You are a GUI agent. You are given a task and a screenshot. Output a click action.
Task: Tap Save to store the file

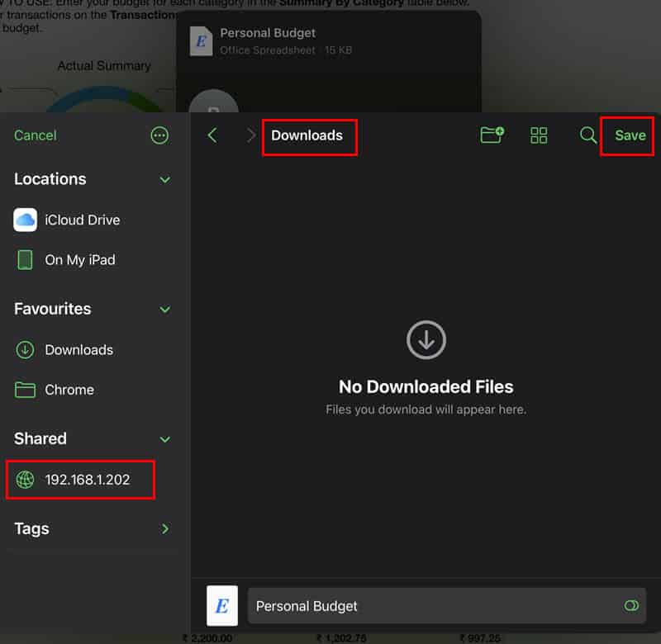click(630, 135)
